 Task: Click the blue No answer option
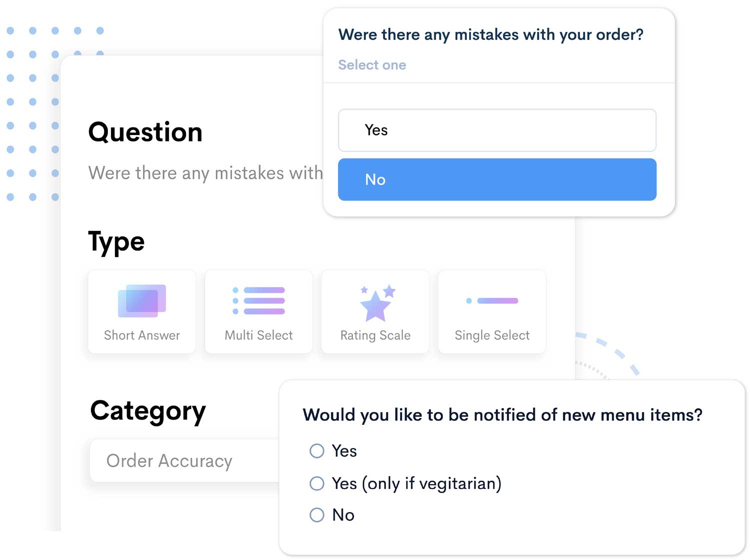[x=497, y=179]
